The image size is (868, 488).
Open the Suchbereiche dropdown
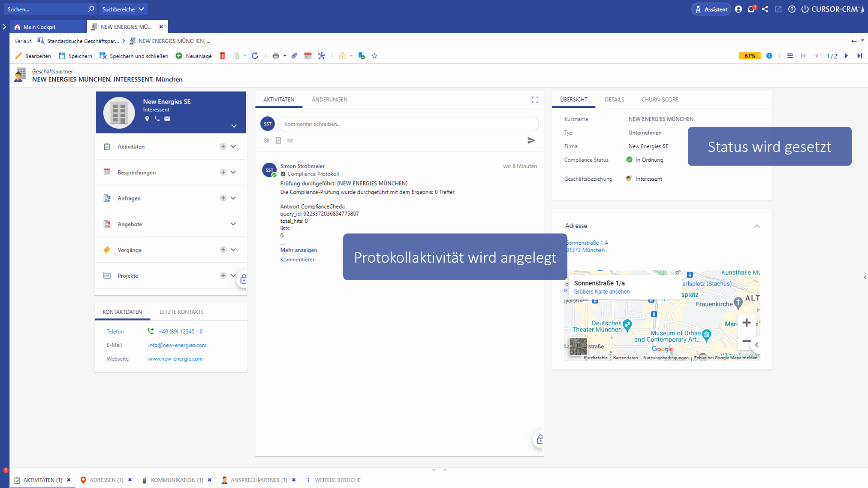click(x=123, y=9)
